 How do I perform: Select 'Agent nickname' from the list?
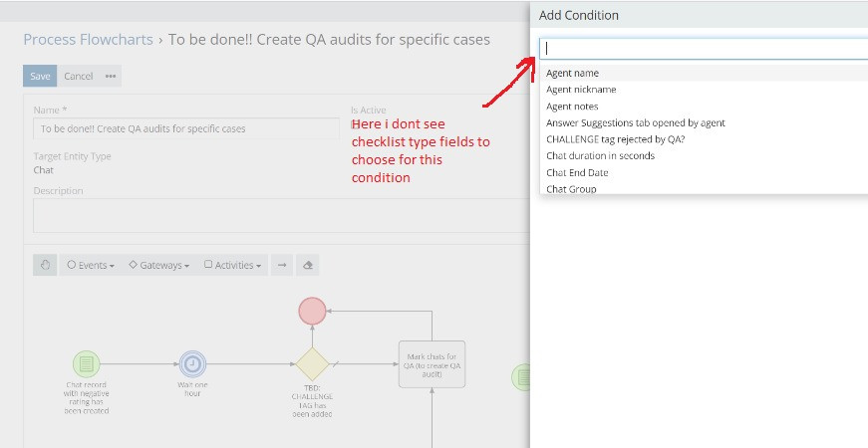pyautogui.click(x=581, y=90)
